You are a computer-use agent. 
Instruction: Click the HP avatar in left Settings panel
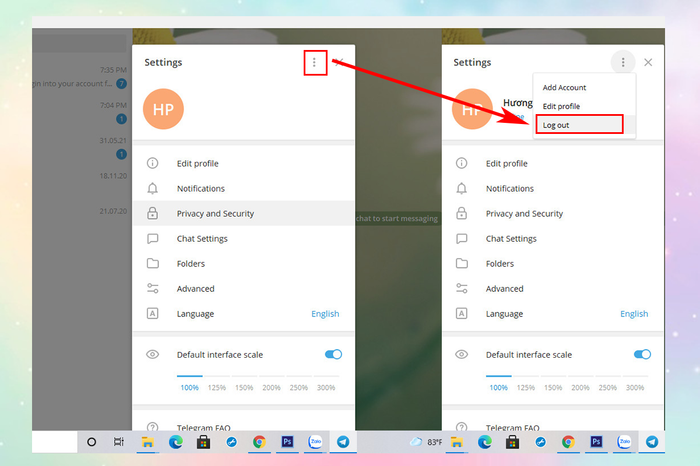(167, 110)
